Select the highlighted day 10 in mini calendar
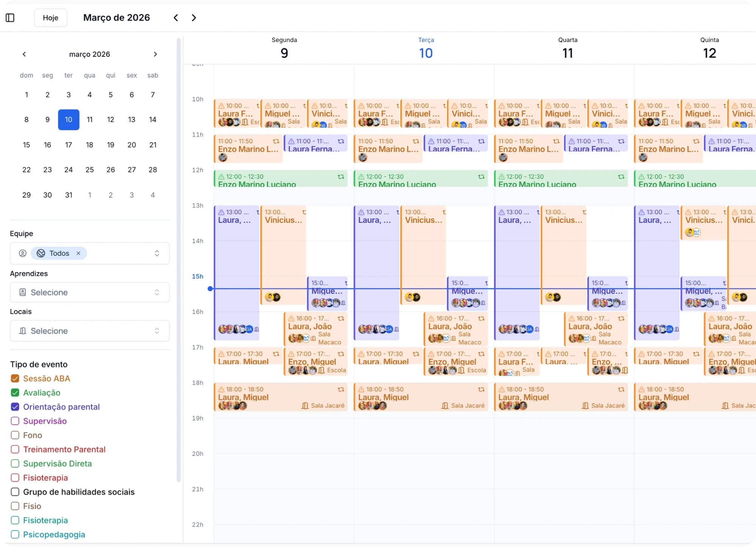 68,119
